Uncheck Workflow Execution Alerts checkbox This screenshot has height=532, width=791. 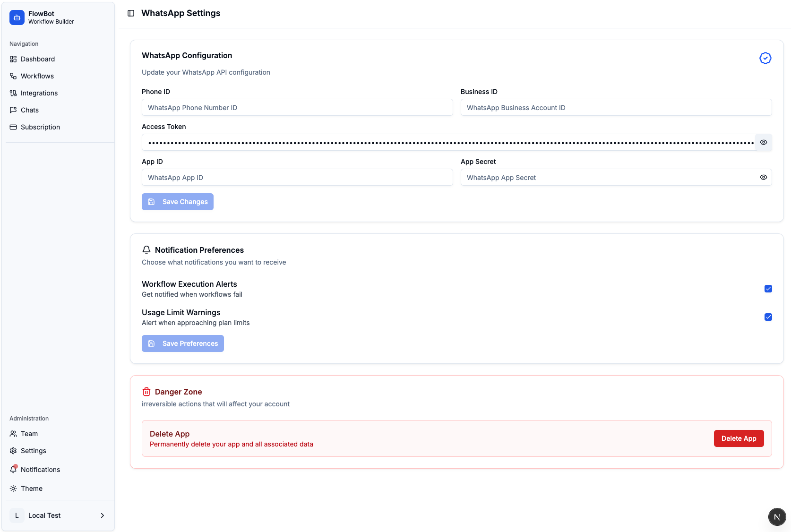(x=768, y=289)
